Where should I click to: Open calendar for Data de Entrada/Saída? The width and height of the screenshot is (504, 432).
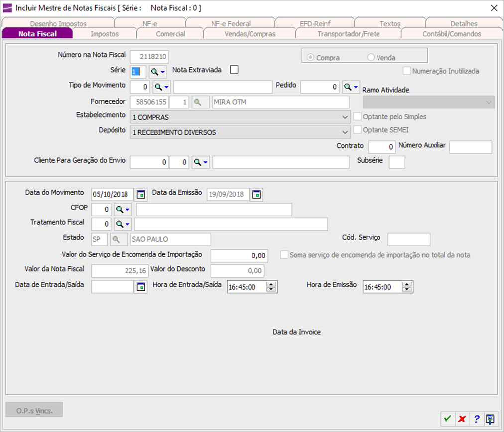click(x=141, y=287)
